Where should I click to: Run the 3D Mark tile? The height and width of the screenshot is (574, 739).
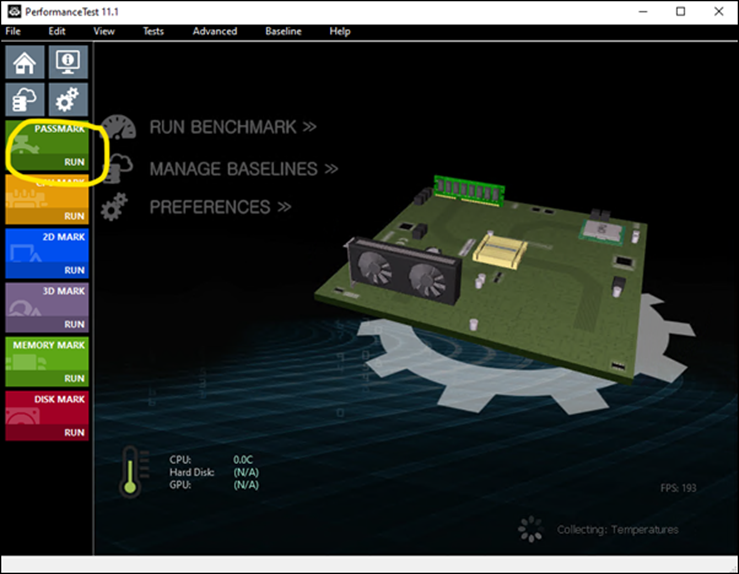click(47, 308)
